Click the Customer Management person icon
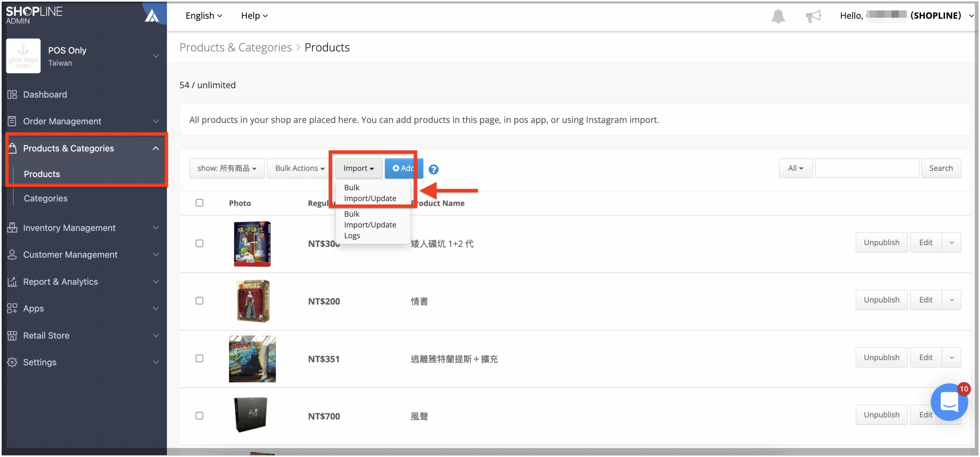Image resolution: width=980 pixels, height=457 pixels. coord(12,254)
